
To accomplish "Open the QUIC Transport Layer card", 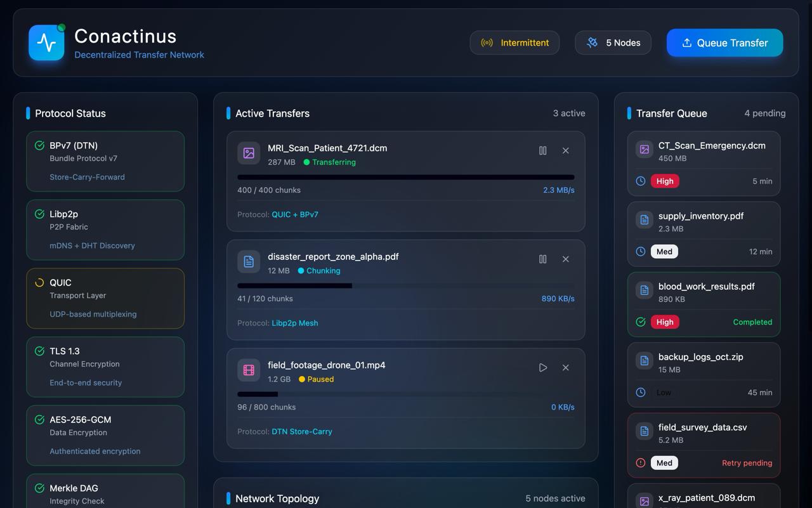I will [105, 298].
